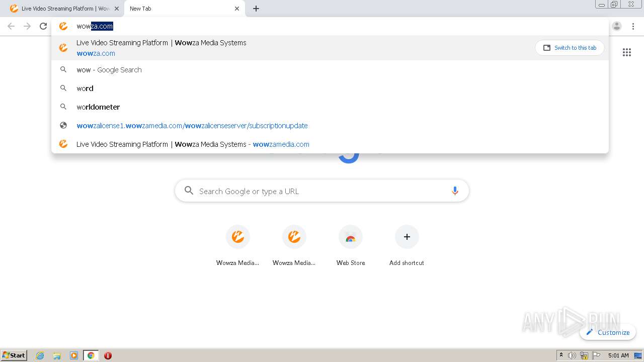644x362 pixels.
Task: Click Add shortcut button
Action: click(407, 246)
